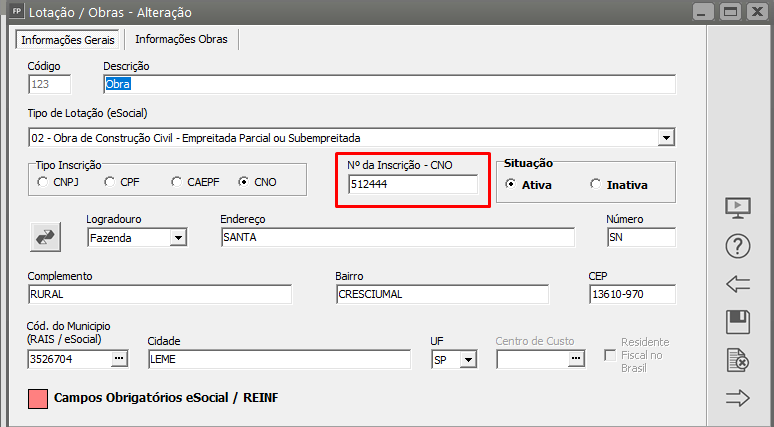Screen dimensions: 774x427
Task: Go to previous record with left arrow
Action: (x=737, y=284)
